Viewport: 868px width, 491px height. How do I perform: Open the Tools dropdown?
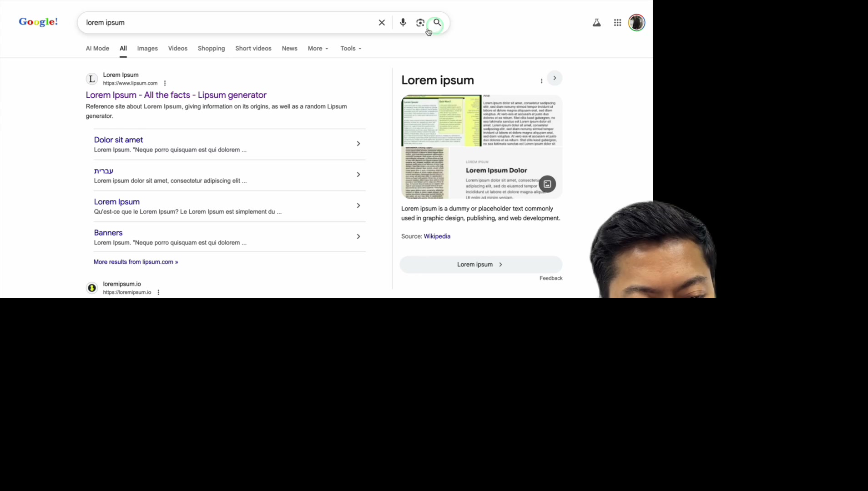(x=351, y=49)
